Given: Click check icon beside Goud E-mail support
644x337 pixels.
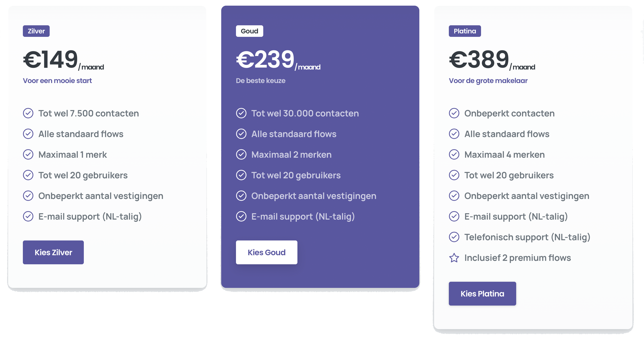Looking at the screenshot, I should 241,217.
